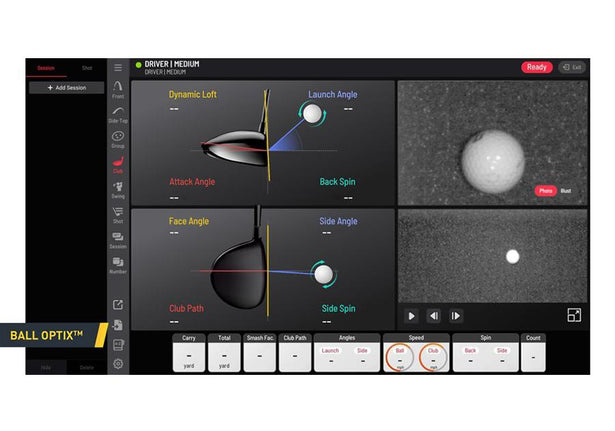The image size is (615, 431).
Task: Switch to the Shot tab
Action: (87, 68)
